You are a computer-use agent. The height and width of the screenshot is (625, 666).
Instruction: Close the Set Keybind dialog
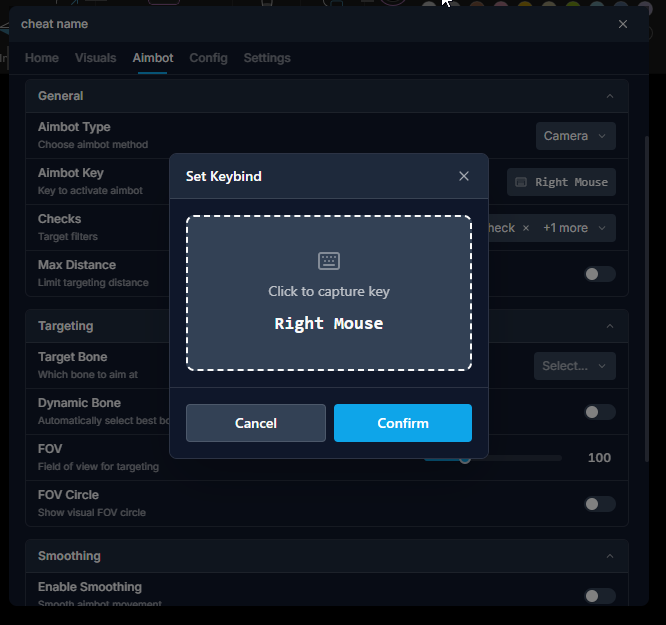(x=464, y=176)
